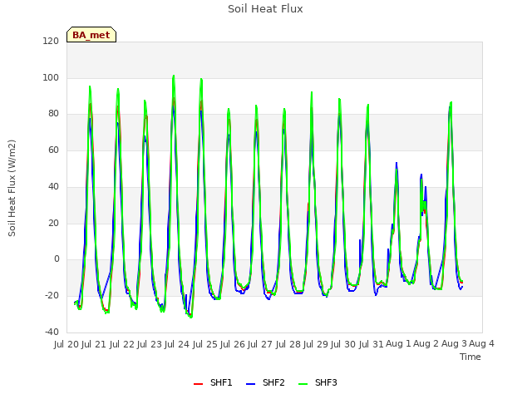Click the blue SHF2 legend color marker
This screenshot has height=399, width=532.
250,384
